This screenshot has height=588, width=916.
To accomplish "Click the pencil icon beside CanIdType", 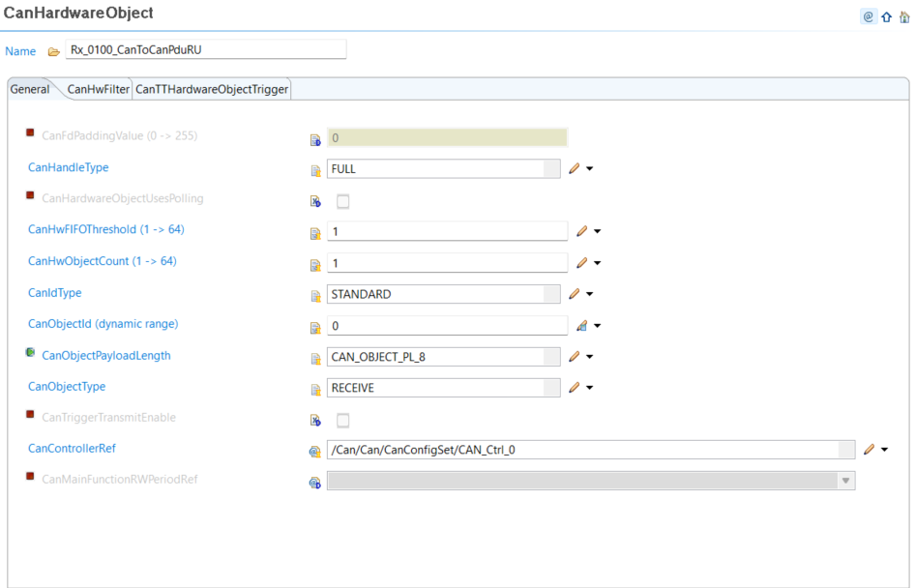I will (x=575, y=294).
